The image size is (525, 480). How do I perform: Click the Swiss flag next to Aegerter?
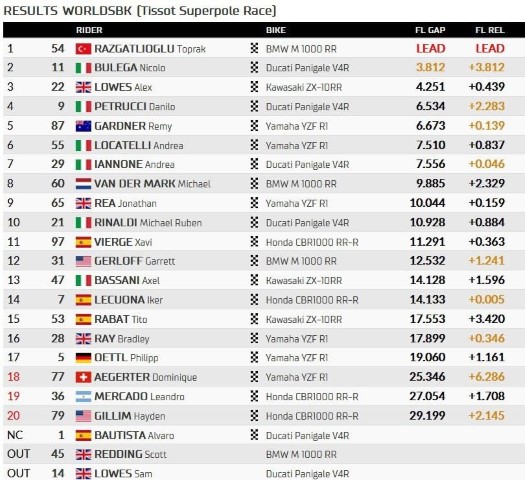tap(83, 377)
